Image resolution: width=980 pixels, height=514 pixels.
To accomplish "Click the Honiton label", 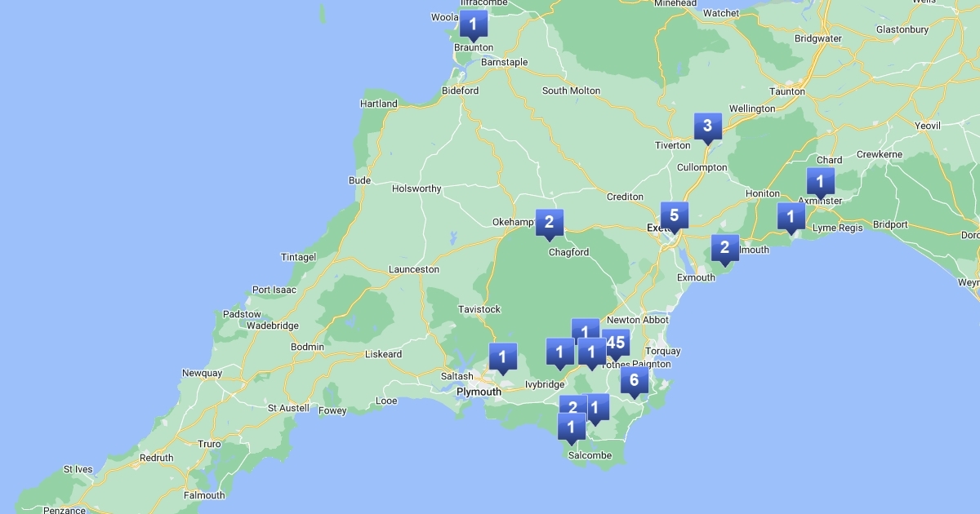I will (x=763, y=193).
